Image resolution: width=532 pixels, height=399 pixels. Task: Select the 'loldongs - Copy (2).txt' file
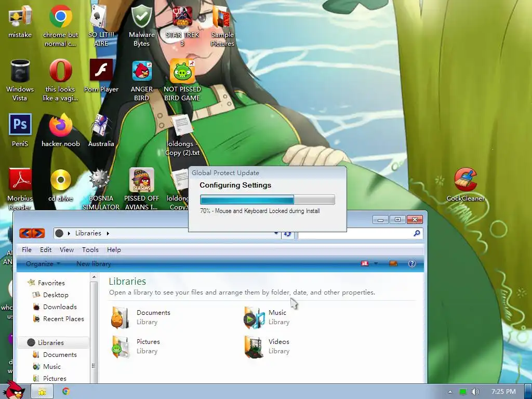pyautogui.click(x=182, y=135)
